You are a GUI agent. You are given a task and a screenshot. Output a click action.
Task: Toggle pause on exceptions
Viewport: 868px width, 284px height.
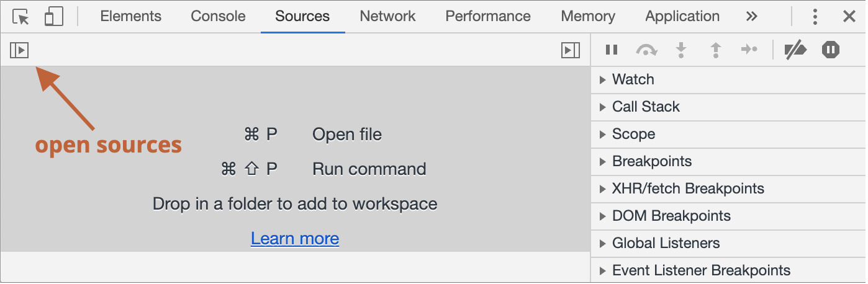click(831, 50)
